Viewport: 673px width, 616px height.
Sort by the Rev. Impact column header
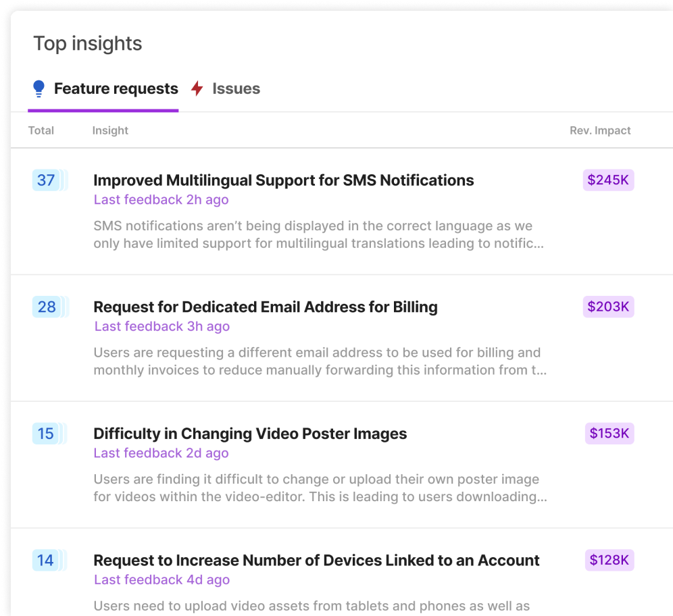coord(600,130)
